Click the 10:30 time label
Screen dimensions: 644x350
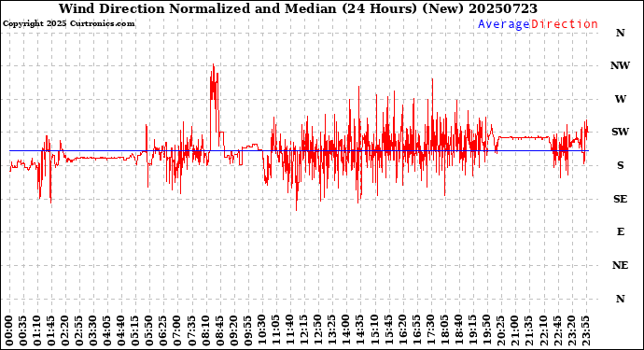tap(262, 330)
